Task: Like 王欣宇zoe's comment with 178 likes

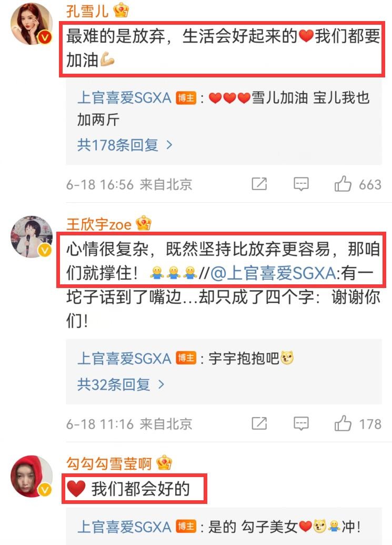Action: point(343,423)
